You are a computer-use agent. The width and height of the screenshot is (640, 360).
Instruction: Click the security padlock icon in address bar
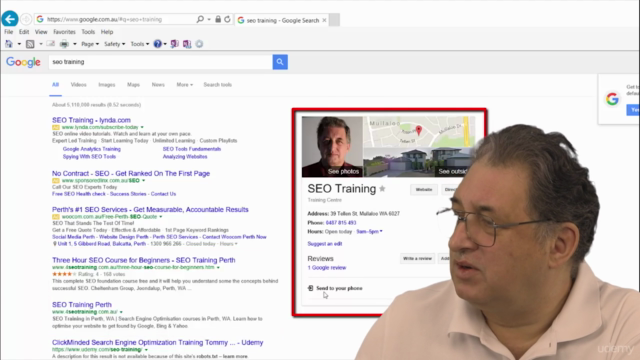coord(218,19)
